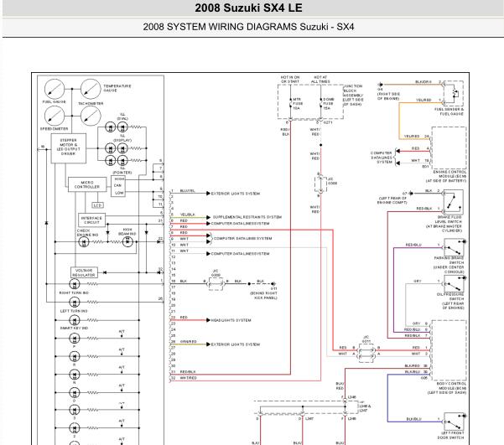Image resolution: width=504 pixels, height=445 pixels.
Task: Select the Micro Controller box
Action: (87, 184)
